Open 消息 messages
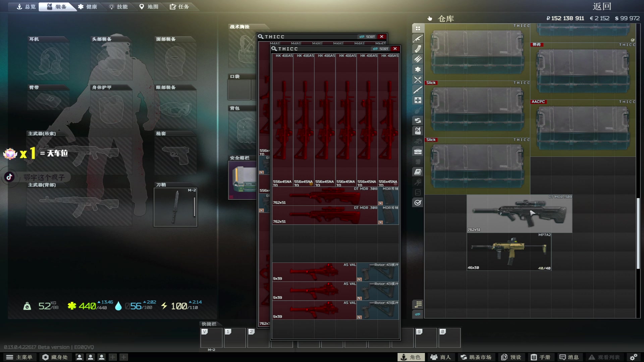 click(569, 357)
